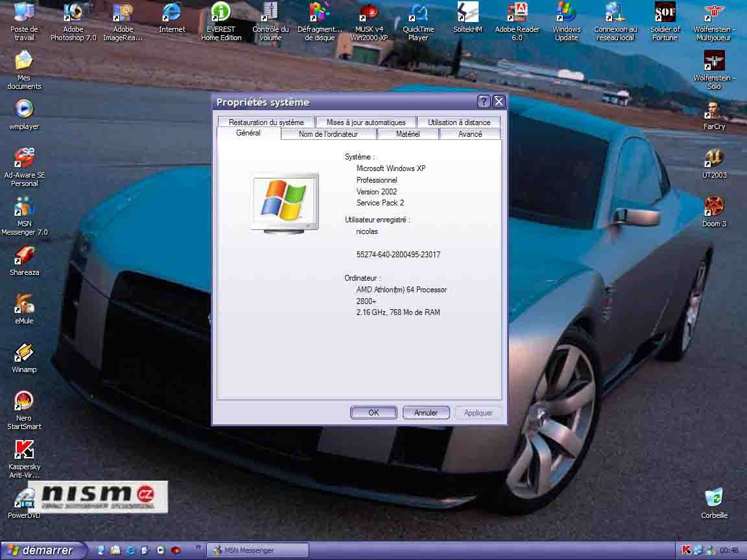Click the registered user name nicolas
747x560 pixels.
pos(367,231)
